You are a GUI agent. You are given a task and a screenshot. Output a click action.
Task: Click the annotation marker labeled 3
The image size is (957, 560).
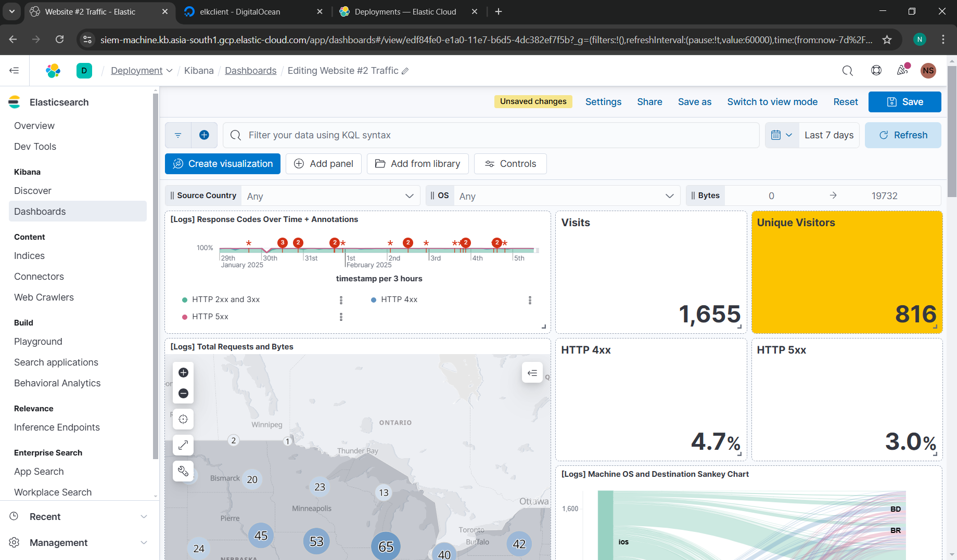283,242
